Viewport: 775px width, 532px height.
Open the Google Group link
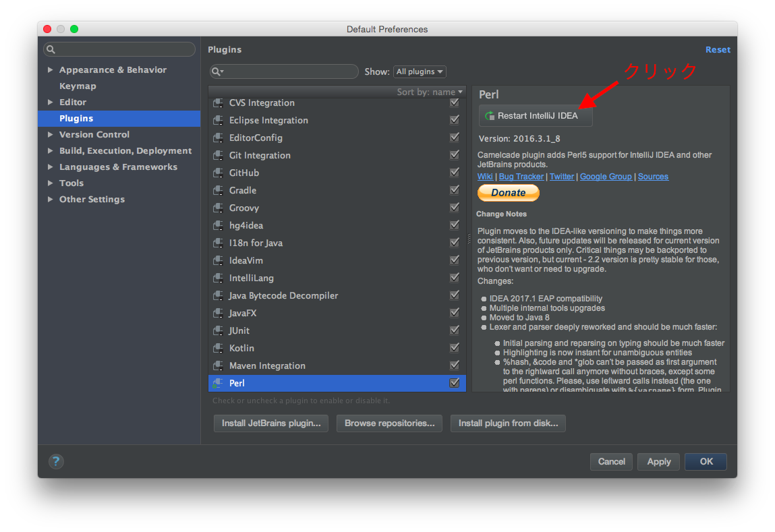pyautogui.click(x=606, y=177)
